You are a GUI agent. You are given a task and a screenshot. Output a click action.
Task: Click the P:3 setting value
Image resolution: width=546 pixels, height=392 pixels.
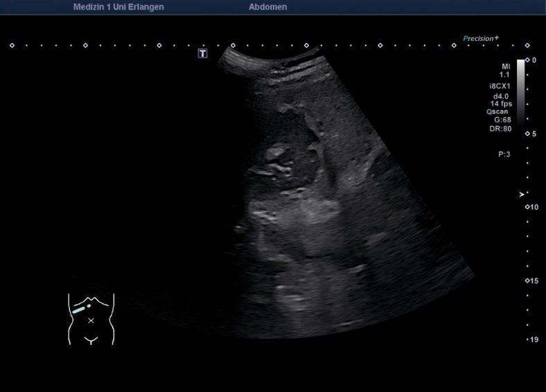tap(504, 154)
